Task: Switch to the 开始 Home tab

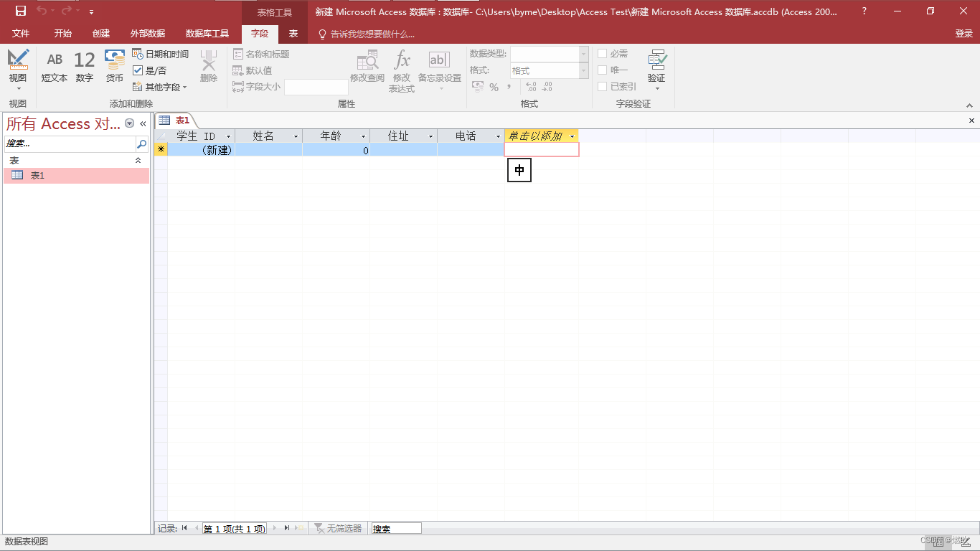Action: click(x=63, y=34)
